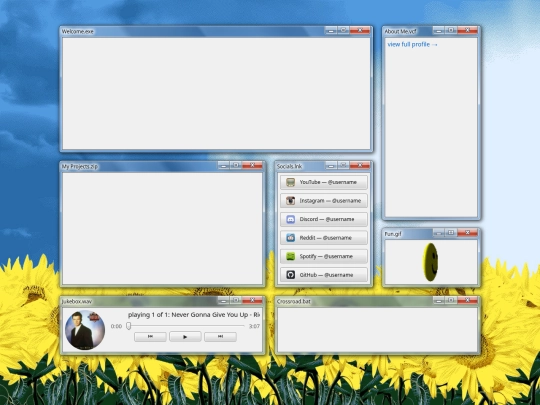Click the Reddit icon in Socials window

tap(291, 238)
